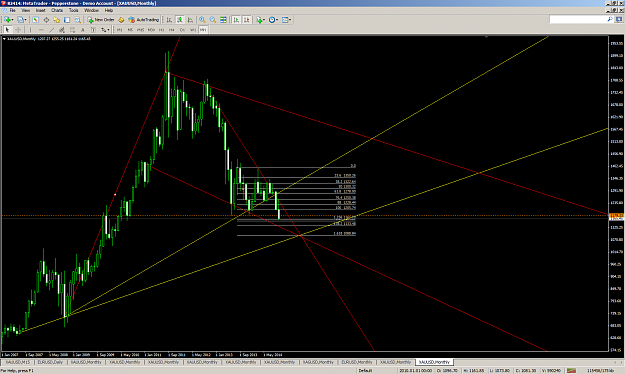The width and height of the screenshot is (625, 374).
Task: Select the Fibonacci Retracement tool
Action: click(x=72, y=30)
